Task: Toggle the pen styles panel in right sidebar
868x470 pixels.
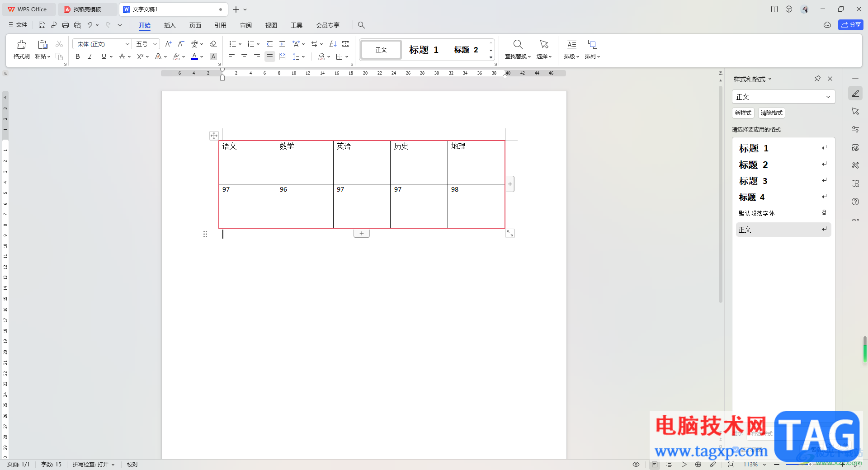Action: coord(855,93)
